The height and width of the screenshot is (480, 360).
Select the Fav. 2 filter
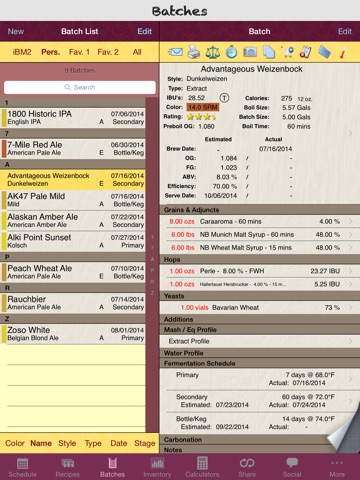click(108, 52)
